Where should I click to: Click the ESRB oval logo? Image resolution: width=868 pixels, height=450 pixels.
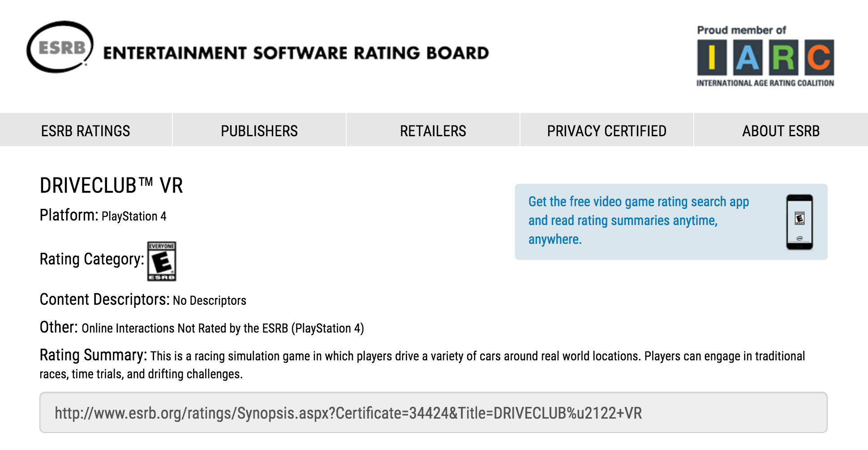pos(60,47)
